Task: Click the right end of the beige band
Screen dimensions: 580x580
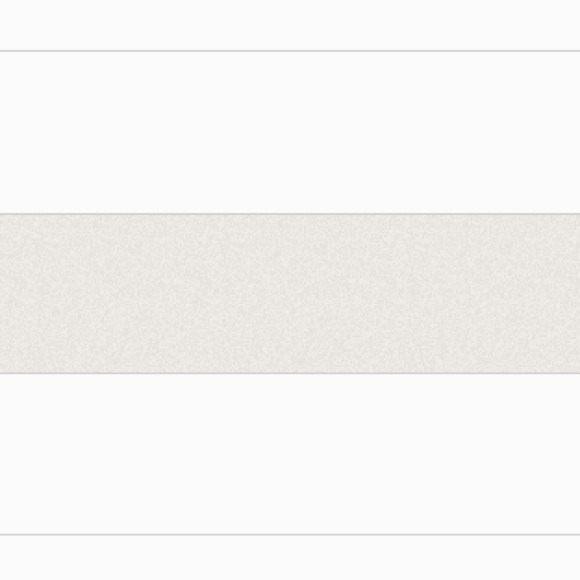Action: pyautogui.click(x=576, y=293)
